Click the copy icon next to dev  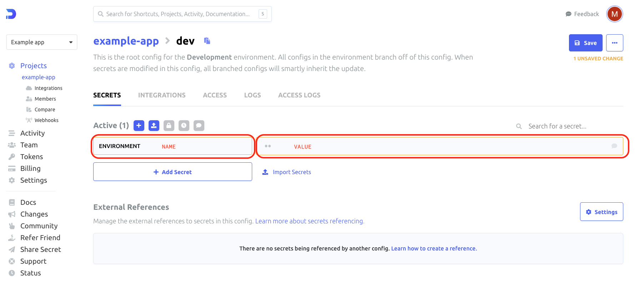(207, 41)
